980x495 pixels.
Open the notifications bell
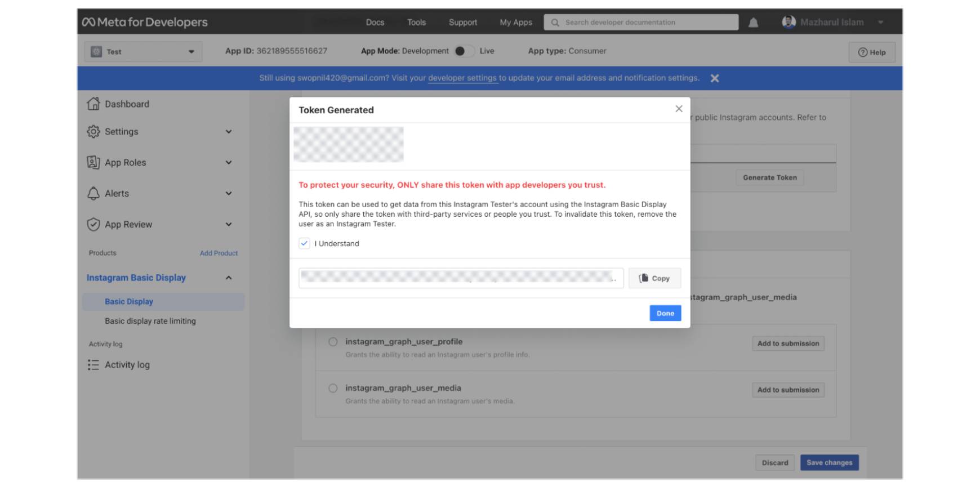753,23
